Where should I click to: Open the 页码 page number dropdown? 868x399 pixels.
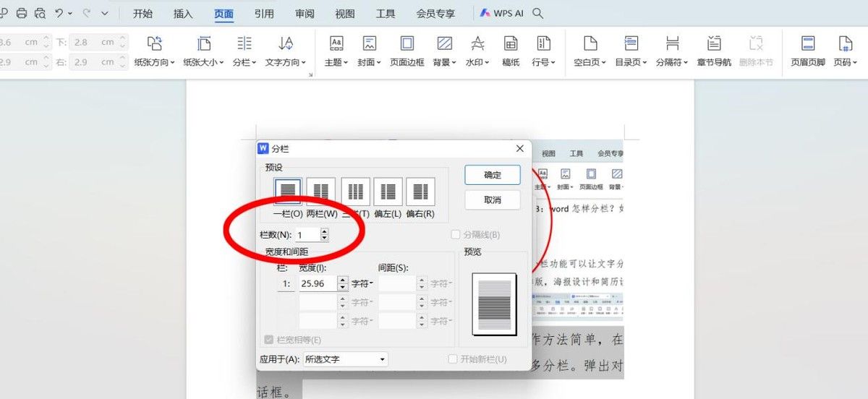click(x=845, y=52)
